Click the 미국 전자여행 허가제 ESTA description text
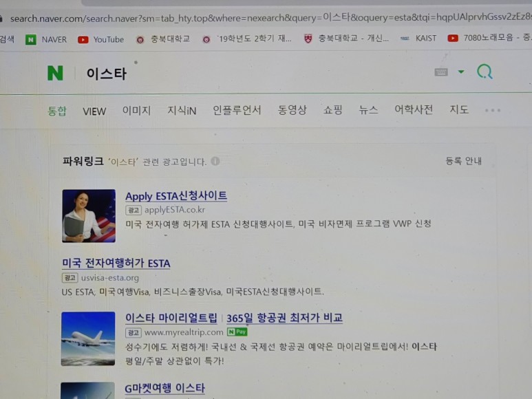The width and height of the screenshot is (532, 399). (278, 224)
